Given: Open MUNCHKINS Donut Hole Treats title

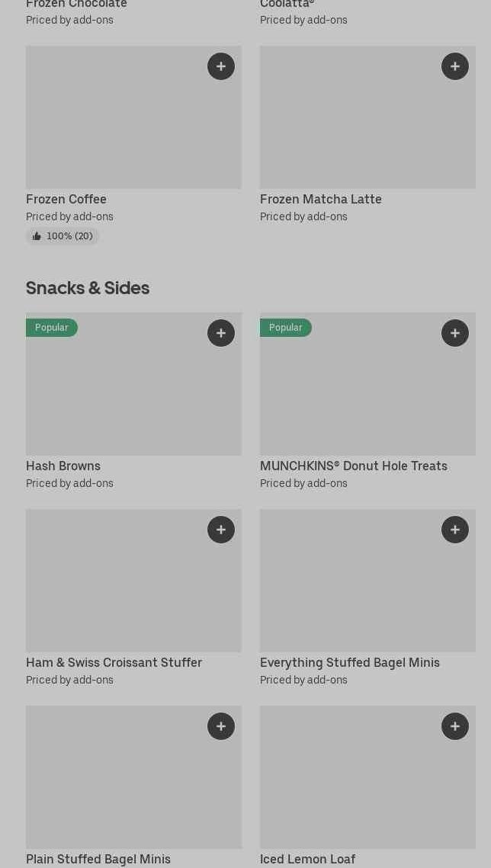Looking at the screenshot, I should (353, 466).
